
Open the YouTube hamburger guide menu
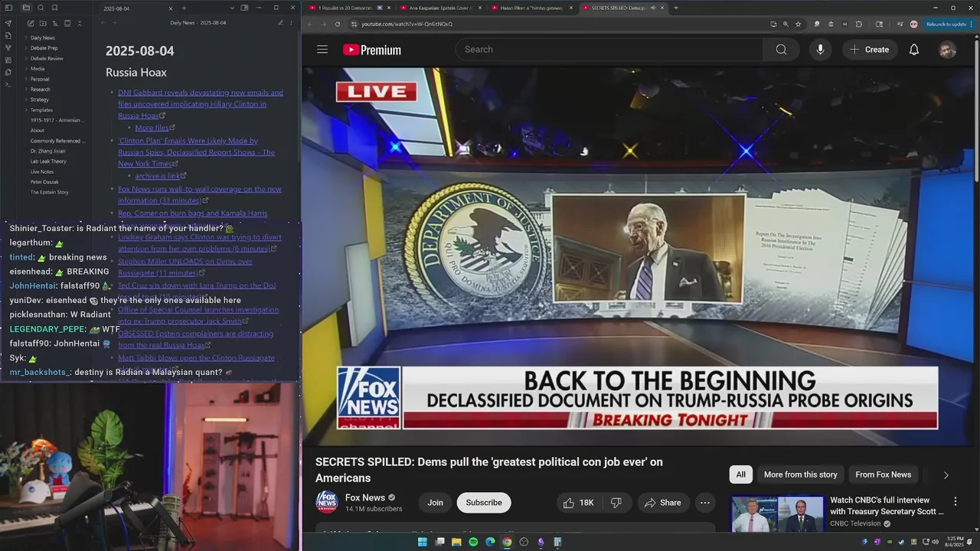pyautogui.click(x=322, y=50)
